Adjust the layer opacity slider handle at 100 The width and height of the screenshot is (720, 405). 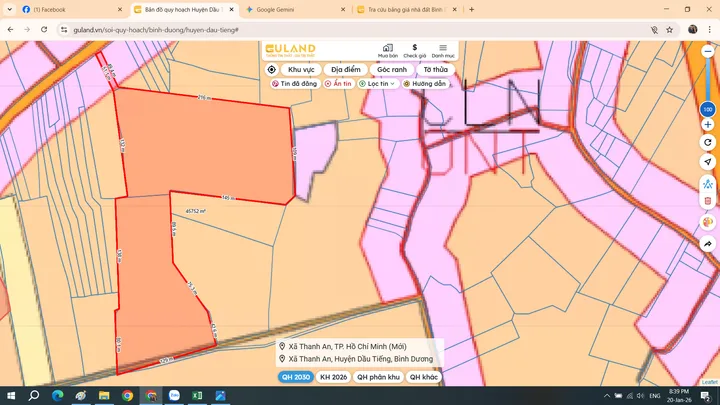pyautogui.click(x=708, y=110)
